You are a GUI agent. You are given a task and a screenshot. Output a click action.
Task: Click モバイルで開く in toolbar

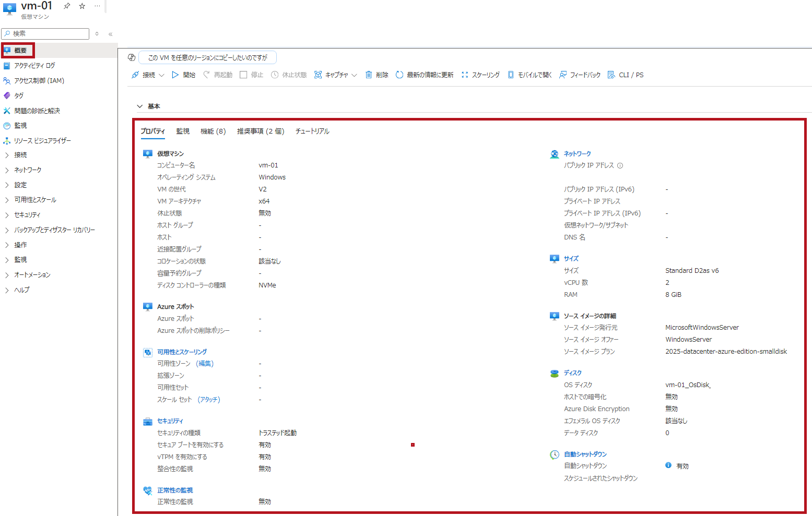(x=529, y=75)
